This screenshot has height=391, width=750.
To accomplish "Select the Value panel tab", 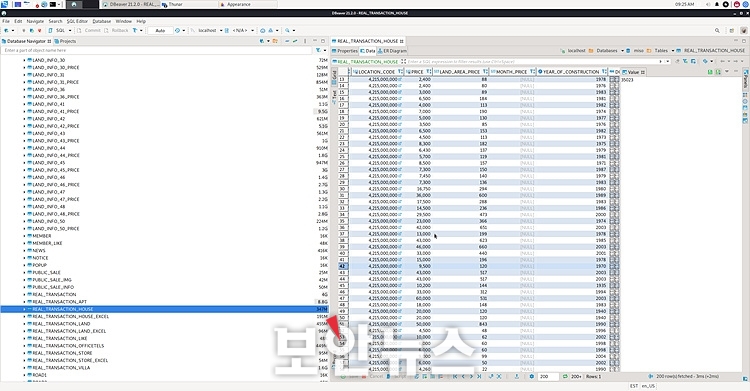I will (633, 72).
